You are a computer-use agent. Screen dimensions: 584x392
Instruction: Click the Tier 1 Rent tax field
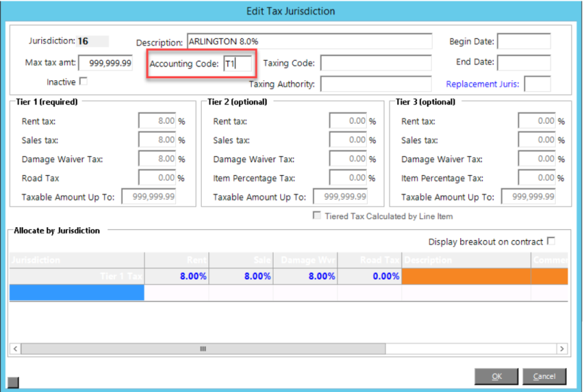tap(157, 121)
